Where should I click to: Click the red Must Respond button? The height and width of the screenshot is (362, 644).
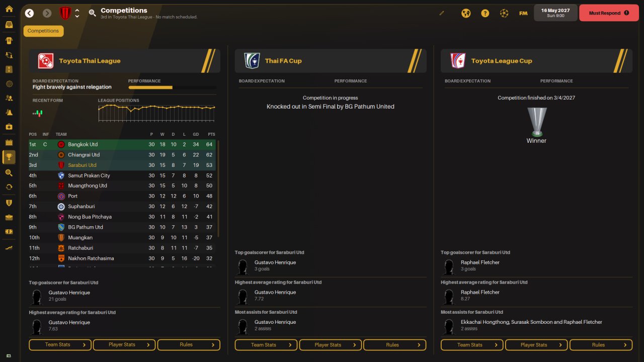click(609, 13)
